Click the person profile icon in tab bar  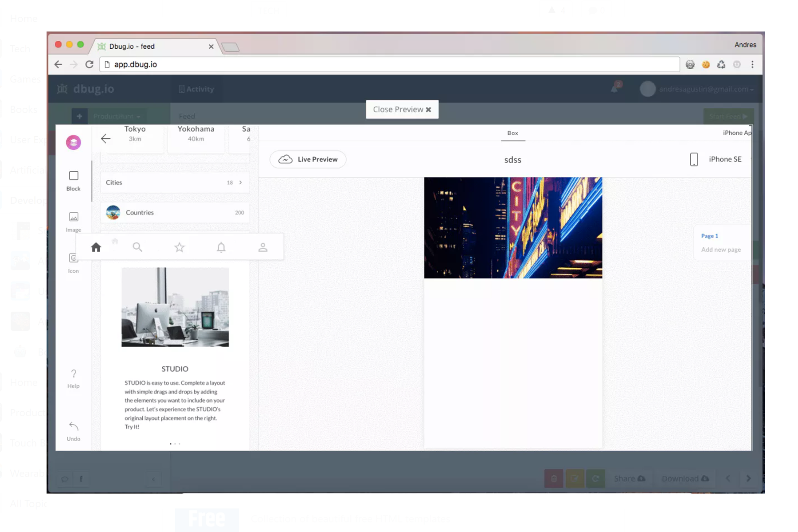263,247
